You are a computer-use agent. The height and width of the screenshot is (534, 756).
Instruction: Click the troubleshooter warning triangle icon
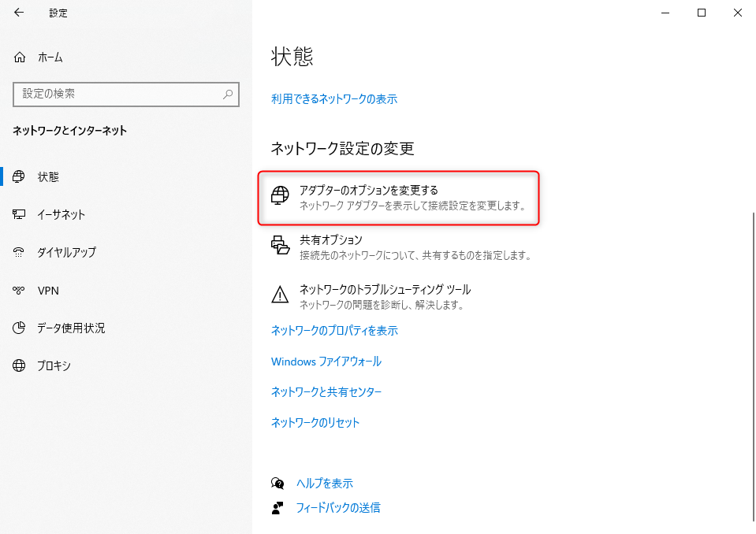(x=280, y=295)
